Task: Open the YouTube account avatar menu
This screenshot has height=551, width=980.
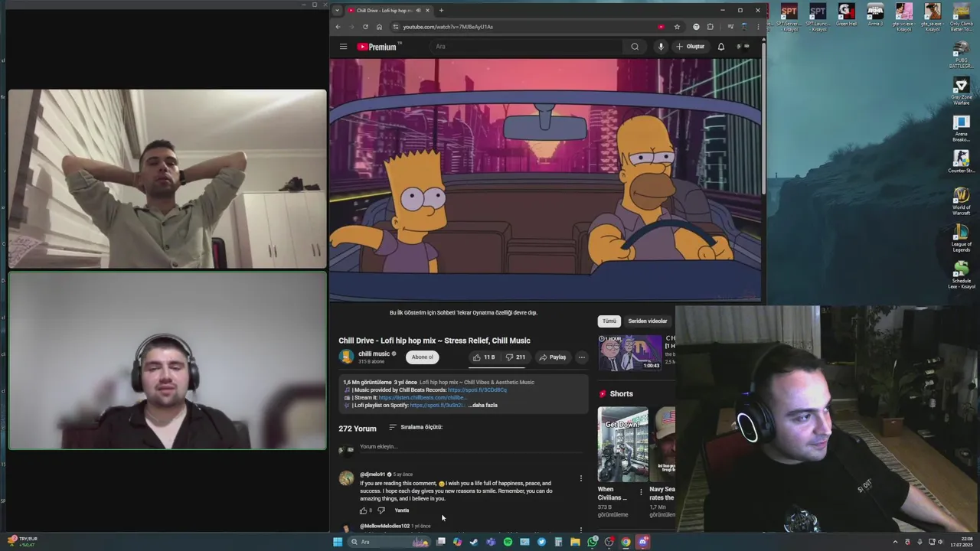Action: [743, 47]
